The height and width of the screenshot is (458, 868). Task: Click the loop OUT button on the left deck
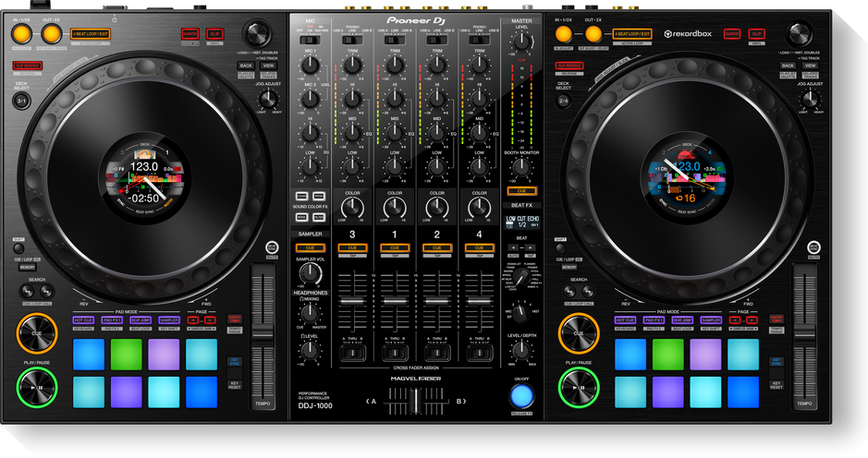pyautogui.click(x=51, y=34)
